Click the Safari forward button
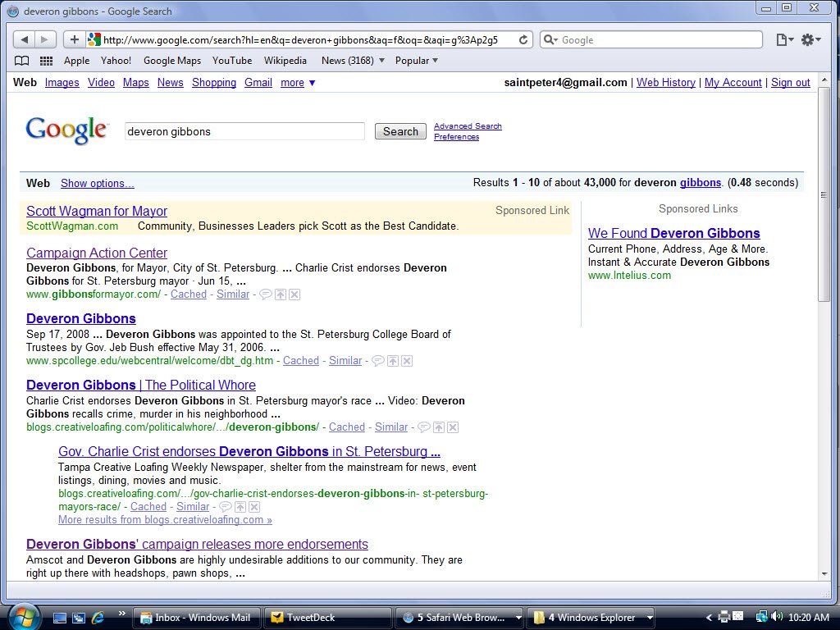The width and height of the screenshot is (840, 630). coord(45,39)
